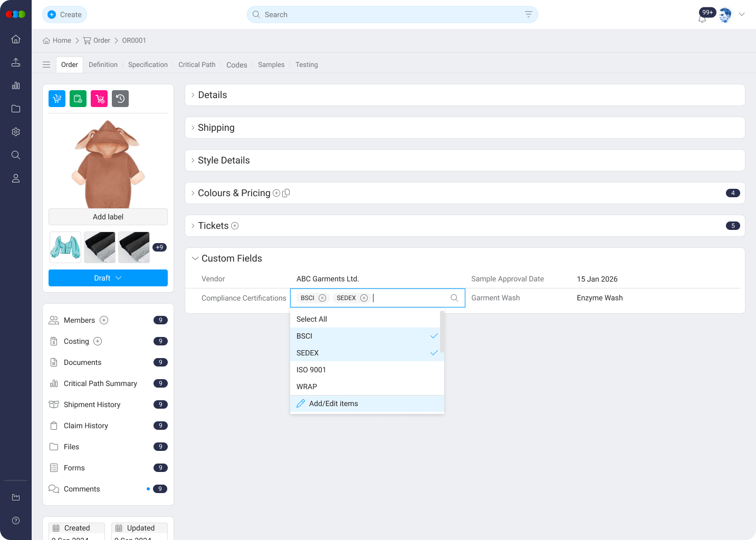Open the teal blouse thumbnail

pyautogui.click(x=65, y=247)
